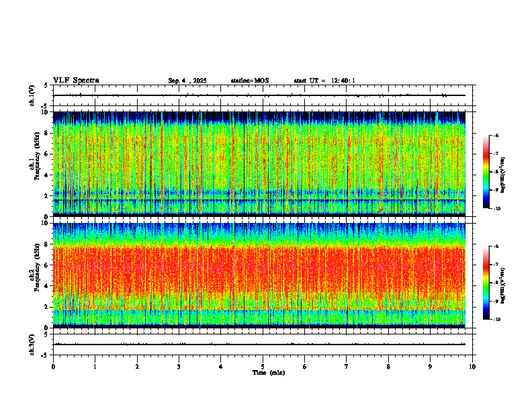Click the ch.1 voltage waveform trace
The height and width of the screenshot is (411, 532).
pyautogui.click(x=259, y=95)
